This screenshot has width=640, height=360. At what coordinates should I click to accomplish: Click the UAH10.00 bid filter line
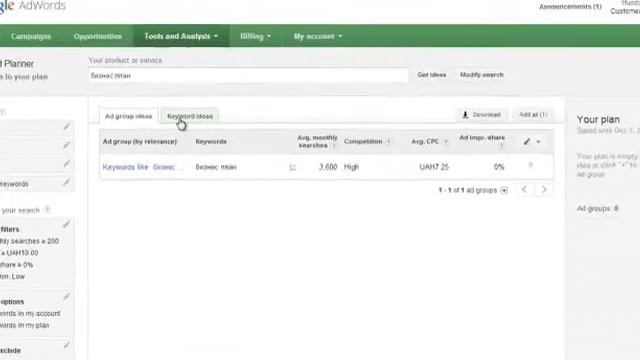19,253
